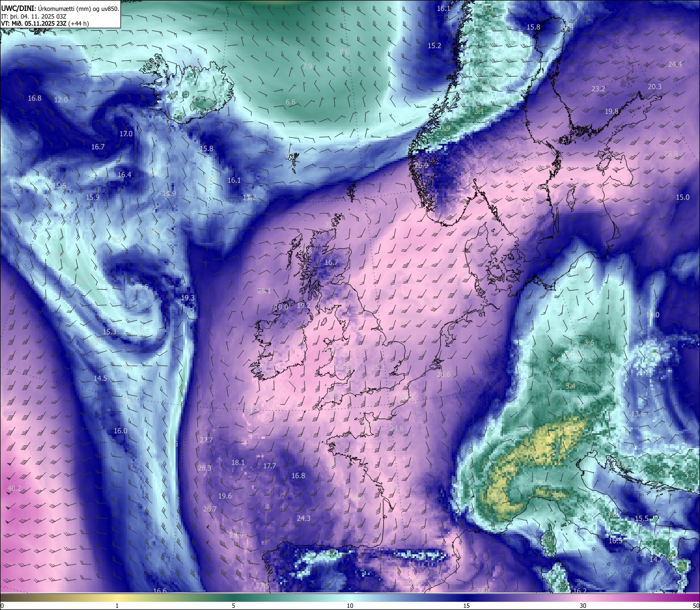Click the 26.9 value on Norway's coast
This screenshot has height=610, width=700.
[x=421, y=166]
